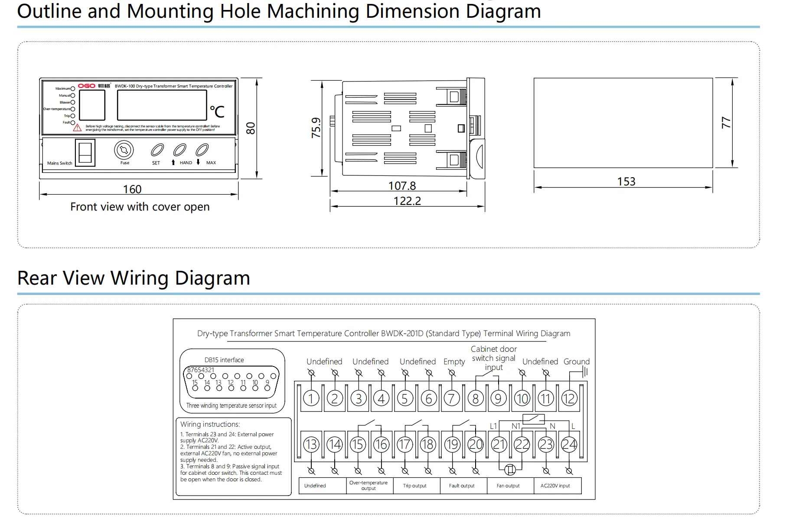
Task: Click terminal number 12 circle
Action: coord(569,398)
